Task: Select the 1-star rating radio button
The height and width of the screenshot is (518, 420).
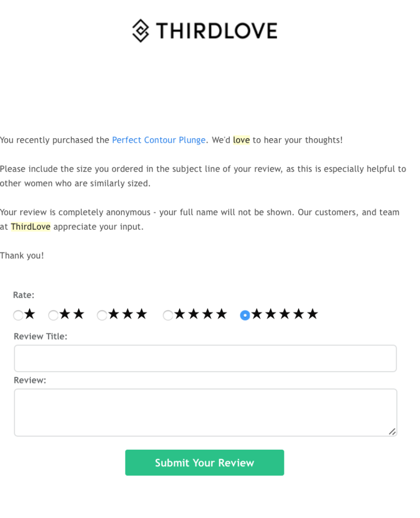Action: coord(18,315)
